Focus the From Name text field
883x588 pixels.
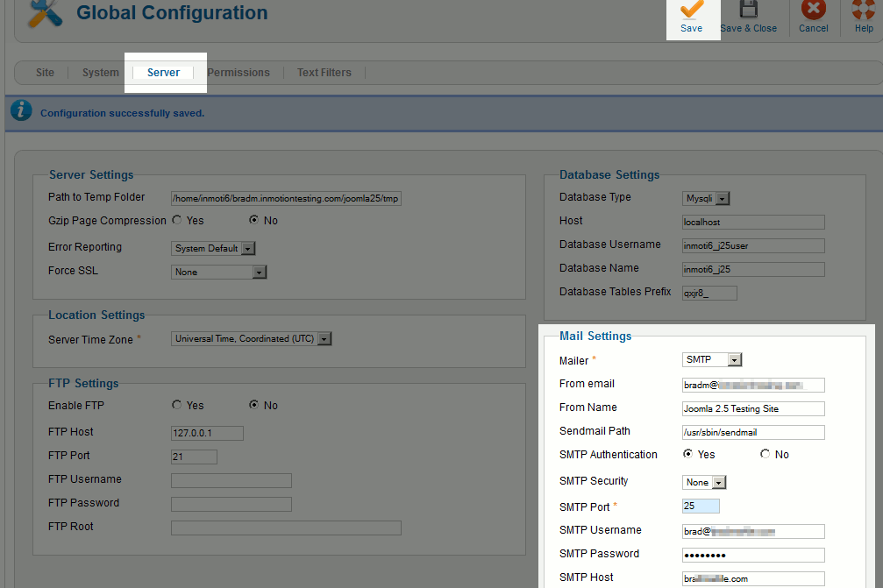pyautogui.click(x=753, y=408)
